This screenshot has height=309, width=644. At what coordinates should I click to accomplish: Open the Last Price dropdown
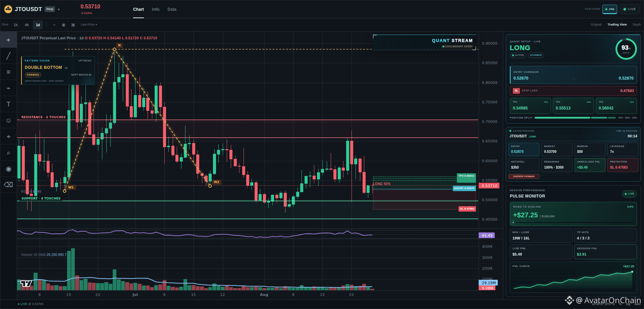coord(89,25)
